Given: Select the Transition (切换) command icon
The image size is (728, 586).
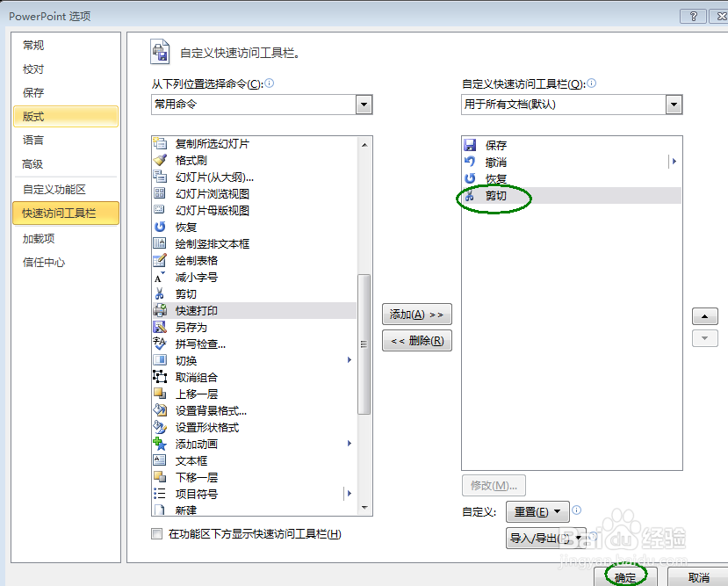Looking at the screenshot, I should (x=160, y=360).
